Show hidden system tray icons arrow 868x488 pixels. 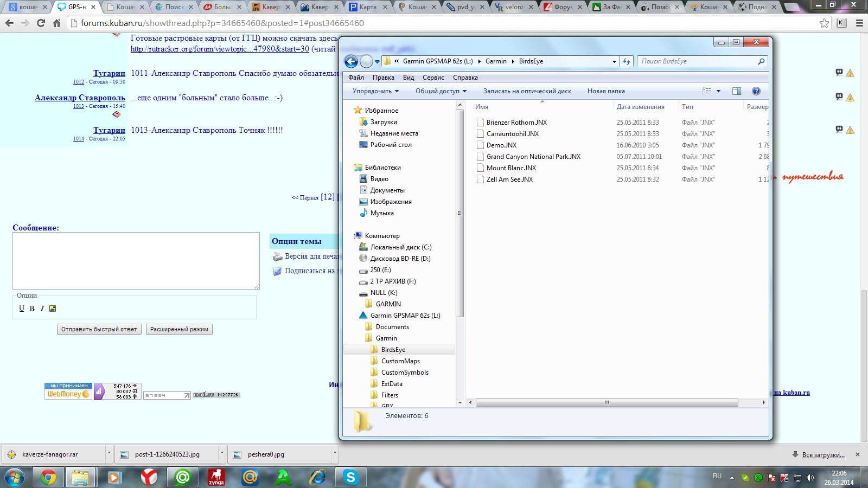[x=732, y=478]
